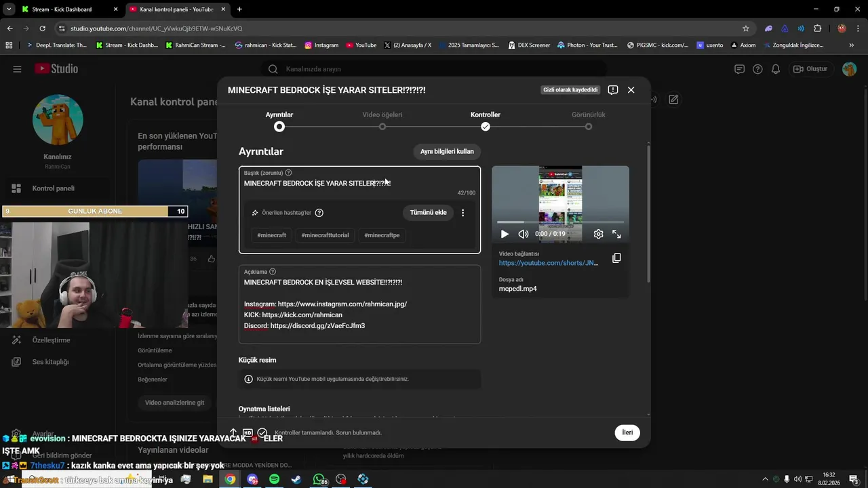Seek on the video preview progress bar

(560, 222)
